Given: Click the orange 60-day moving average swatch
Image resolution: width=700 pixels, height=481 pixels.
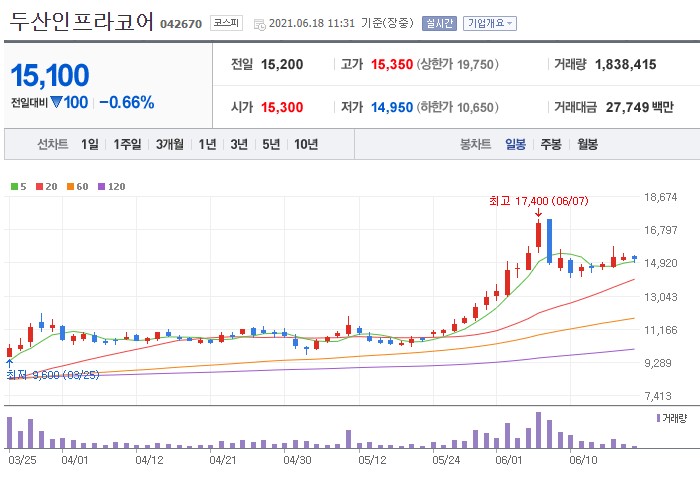Looking at the screenshot, I should 70,187.
